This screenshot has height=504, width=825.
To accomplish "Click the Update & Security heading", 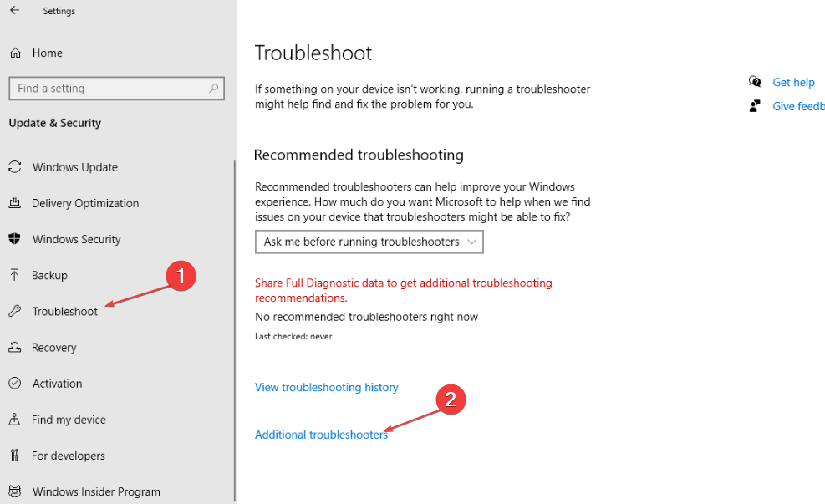I will point(54,123).
